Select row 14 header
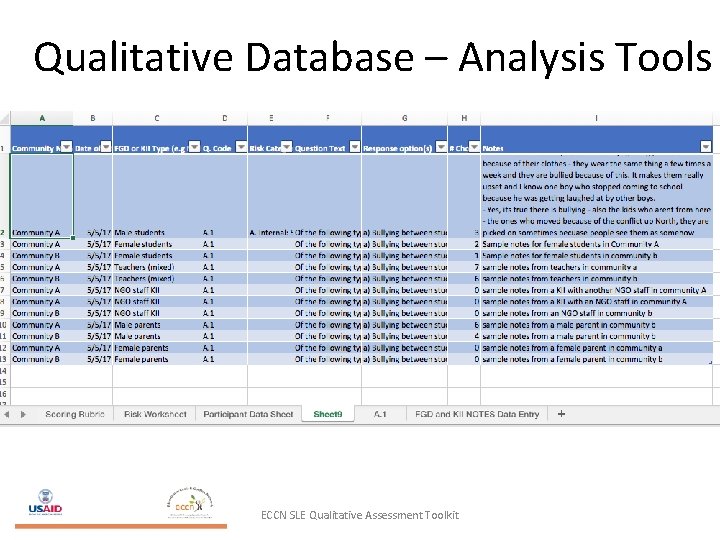 [x=4, y=371]
